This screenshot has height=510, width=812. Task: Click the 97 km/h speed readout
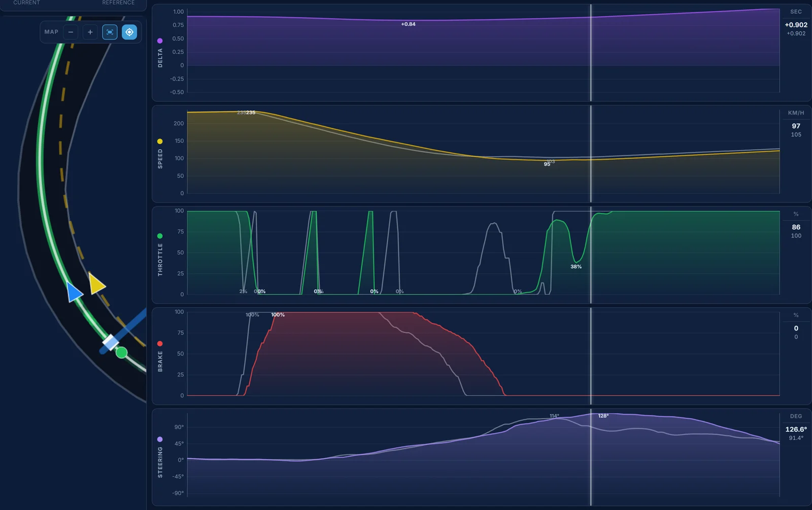796,126
